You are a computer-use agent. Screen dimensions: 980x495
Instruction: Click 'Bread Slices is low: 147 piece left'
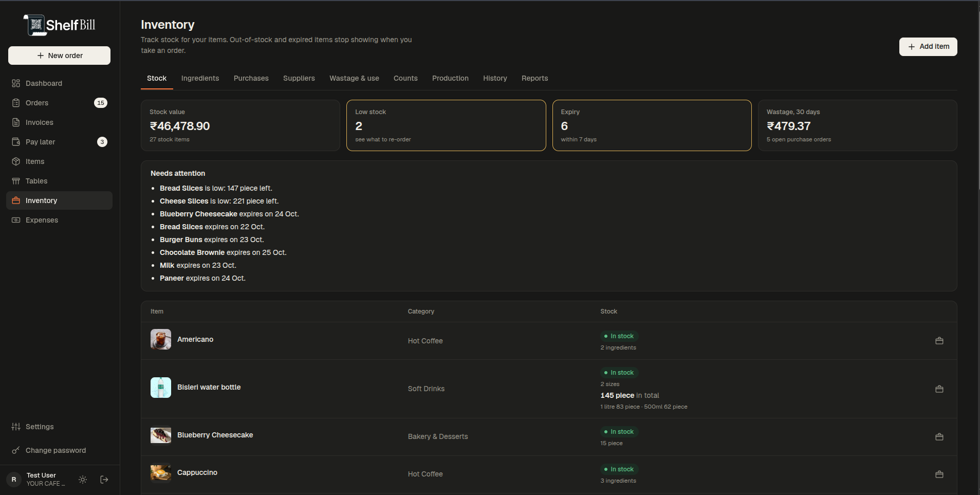pyautogui.click(x=216, y=188)
